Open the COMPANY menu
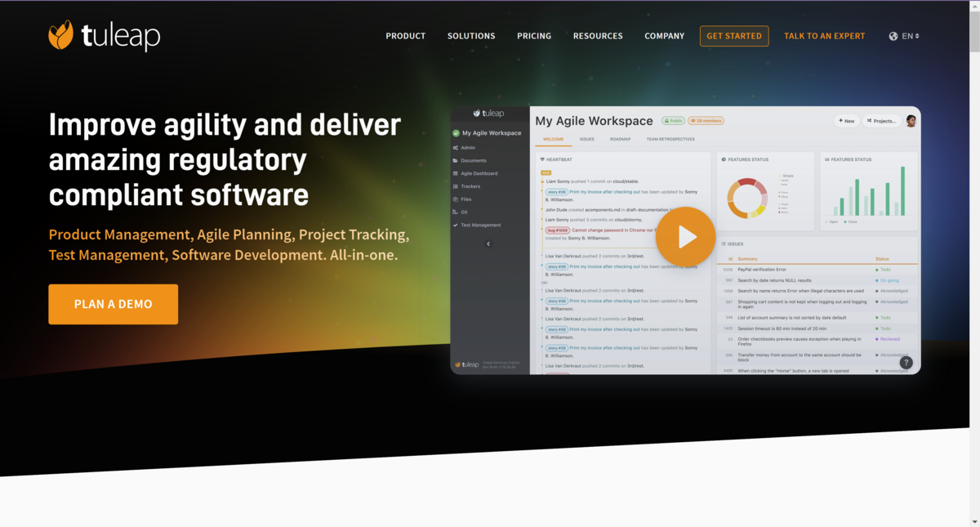The image size is (980, 527). pos(665,36)
